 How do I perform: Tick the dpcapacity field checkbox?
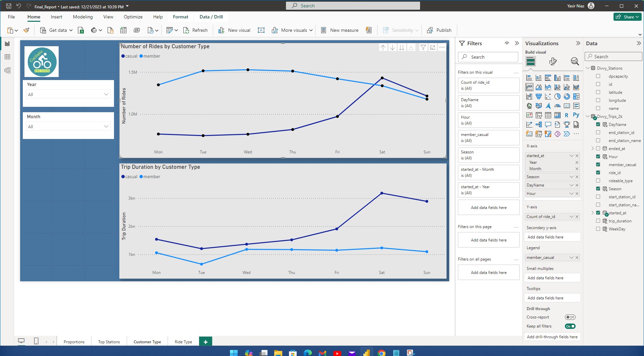598,76
